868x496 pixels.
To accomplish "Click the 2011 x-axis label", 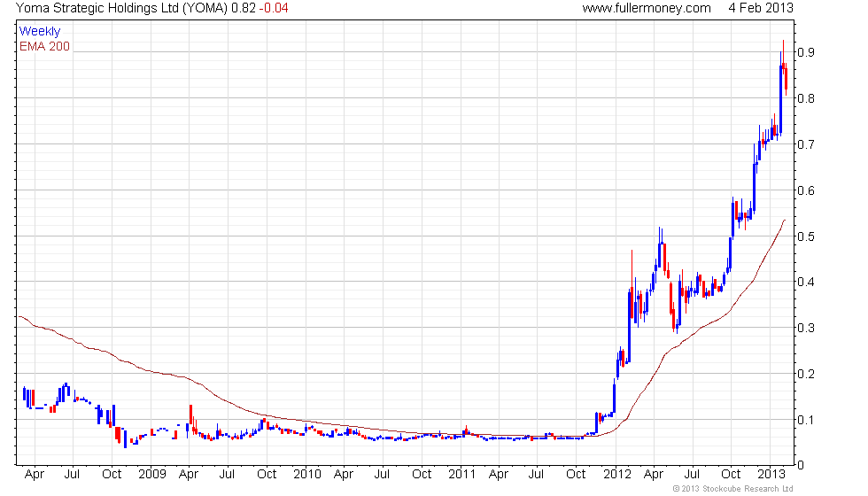I will pos(462,474).
